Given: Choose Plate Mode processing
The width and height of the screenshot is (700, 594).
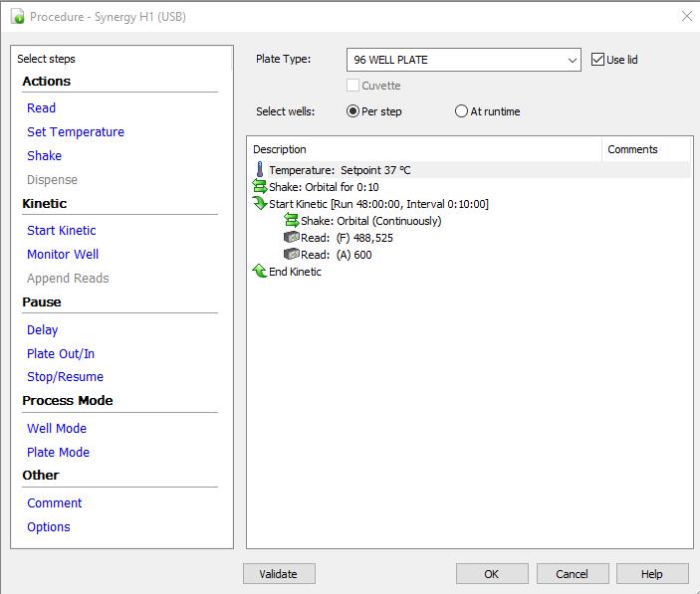Looking at the screenshot, I should coord(58,452).
